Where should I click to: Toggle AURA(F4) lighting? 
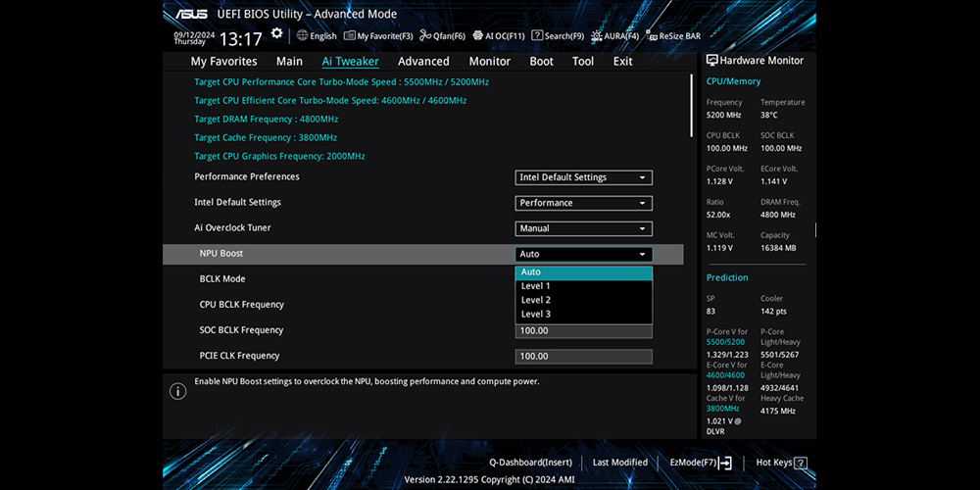click(615, 36)
